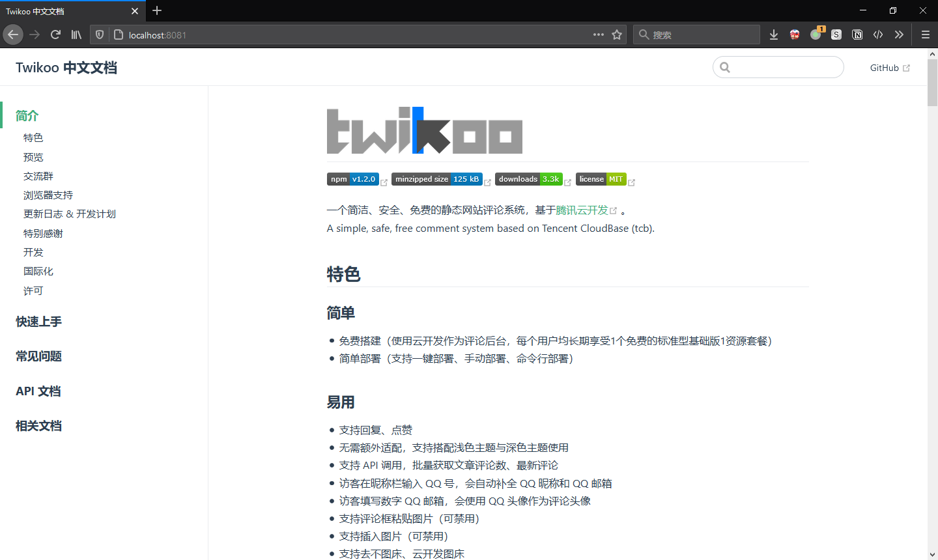Screen dimensions: 938x560
Task: Show more toolbar items with double chevron
Action: pos(899,35)
